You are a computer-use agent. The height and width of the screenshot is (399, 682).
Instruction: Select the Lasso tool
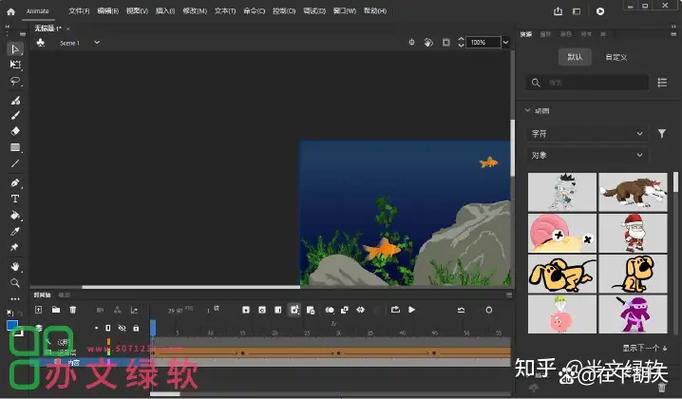pos(15,81)
